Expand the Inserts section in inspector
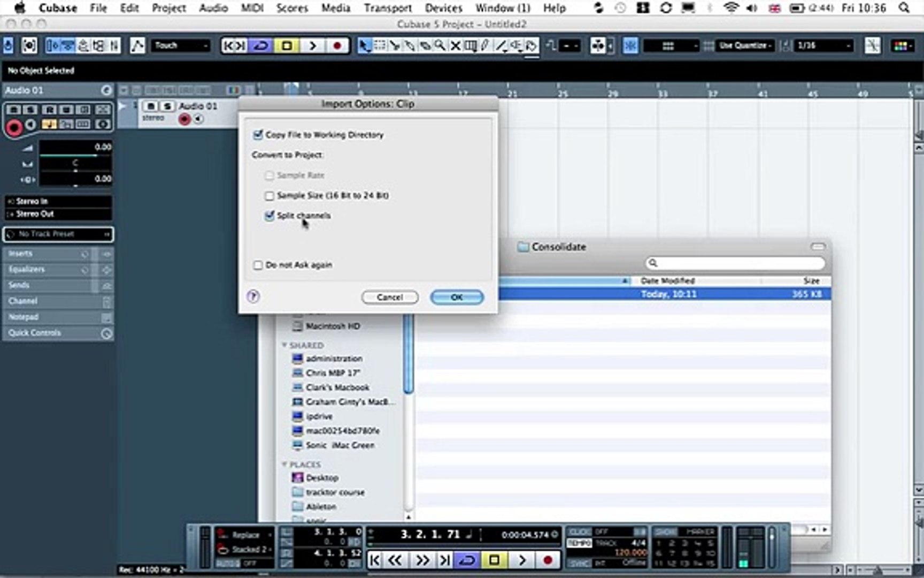This screenshot has height=578, width=924. click(x=58, y=254)
